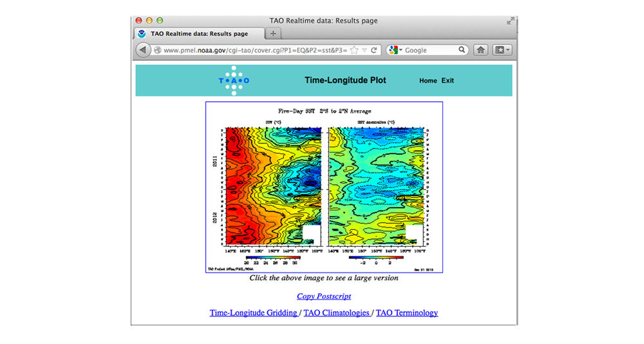Click the TAO logo in the header
Viewport: 644px width, 344px height.
pyautogui.click(x=234, y=81)
